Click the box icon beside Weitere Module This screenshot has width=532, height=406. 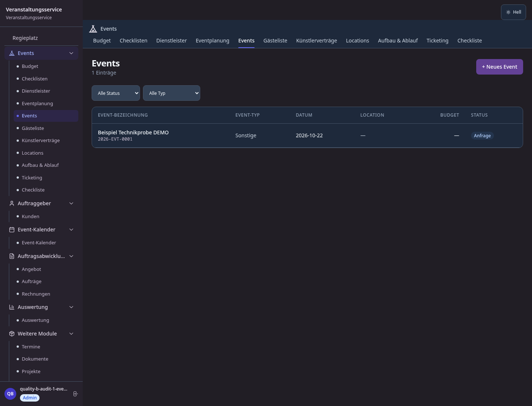(x=12, y=334)
